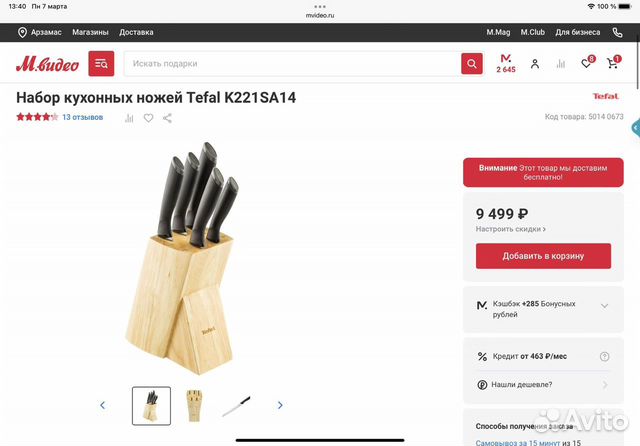Open the user profile icon
The width and height of the screenshot is (640, 446).
pyautogui.click(x=535, y=64)
